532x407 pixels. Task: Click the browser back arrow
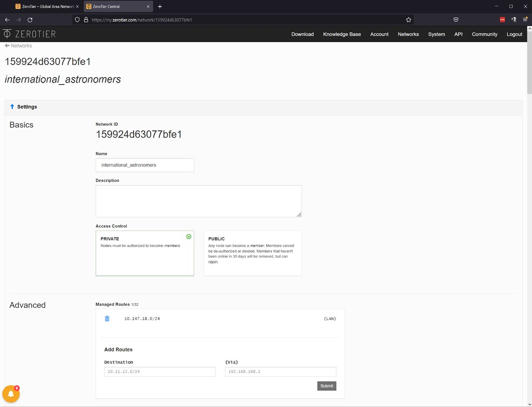click(x=7, y=20)
